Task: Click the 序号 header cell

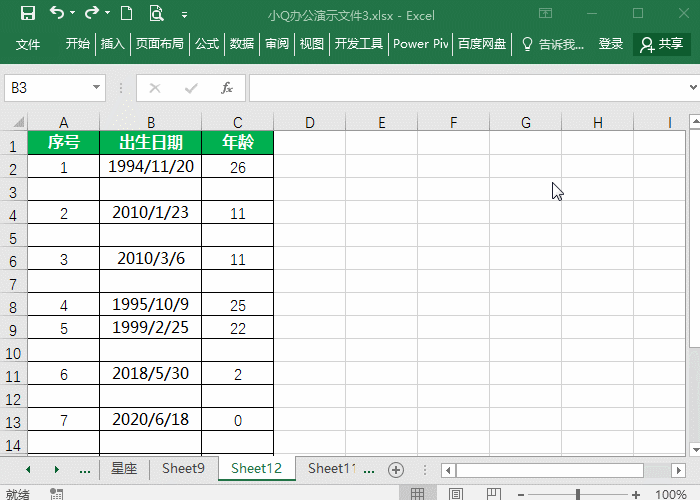Action: pos(63,142)
